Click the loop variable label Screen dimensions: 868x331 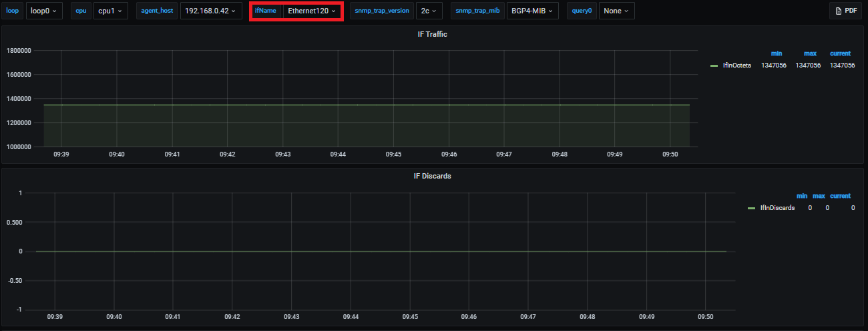[13, 11]
